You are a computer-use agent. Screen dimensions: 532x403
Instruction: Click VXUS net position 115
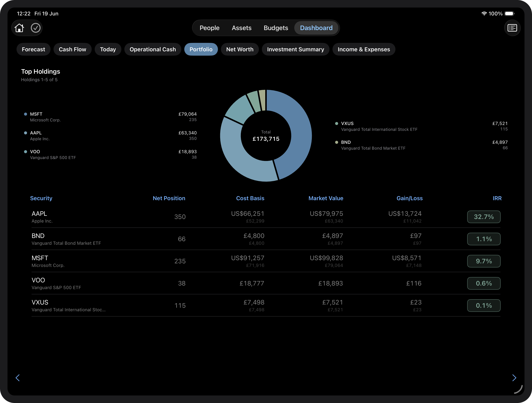[x=180, y=305]
